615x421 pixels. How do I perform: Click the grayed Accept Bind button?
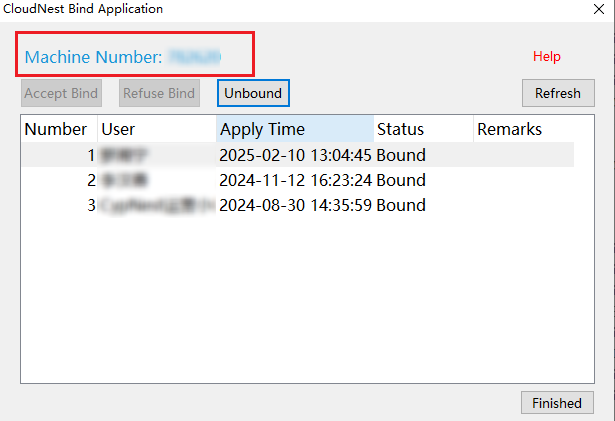coord(61,93)
